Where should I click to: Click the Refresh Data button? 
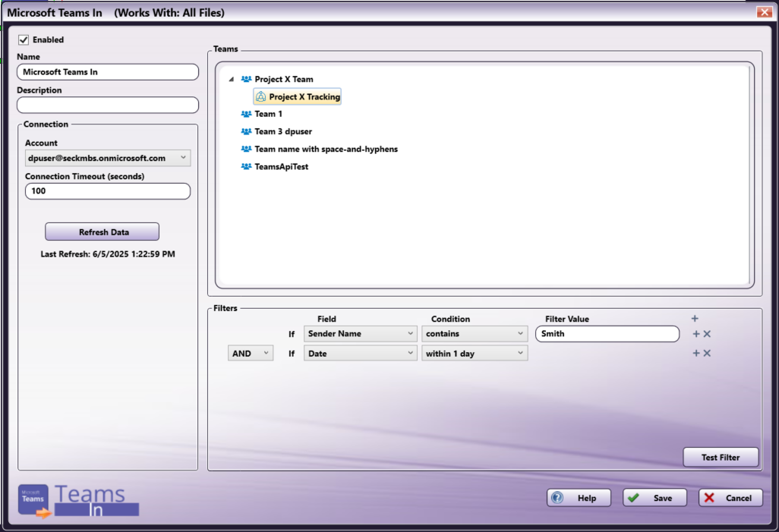point(102,232)
